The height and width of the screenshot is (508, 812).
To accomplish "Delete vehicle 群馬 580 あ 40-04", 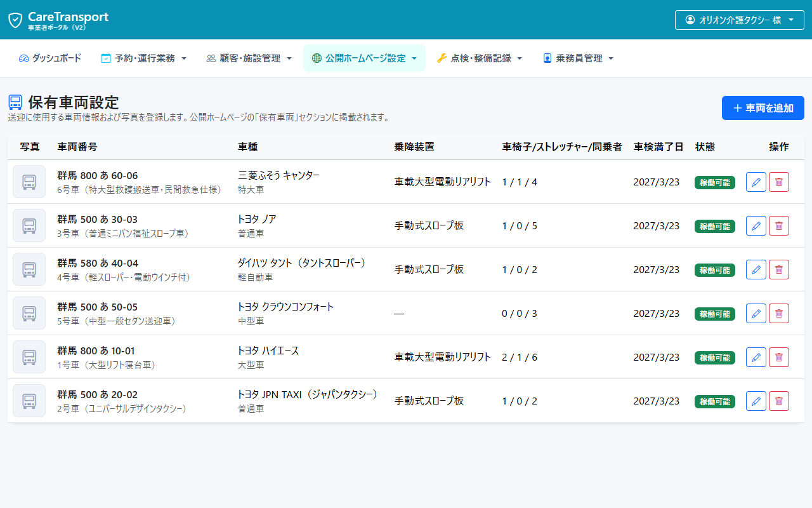I will [779, 270].
